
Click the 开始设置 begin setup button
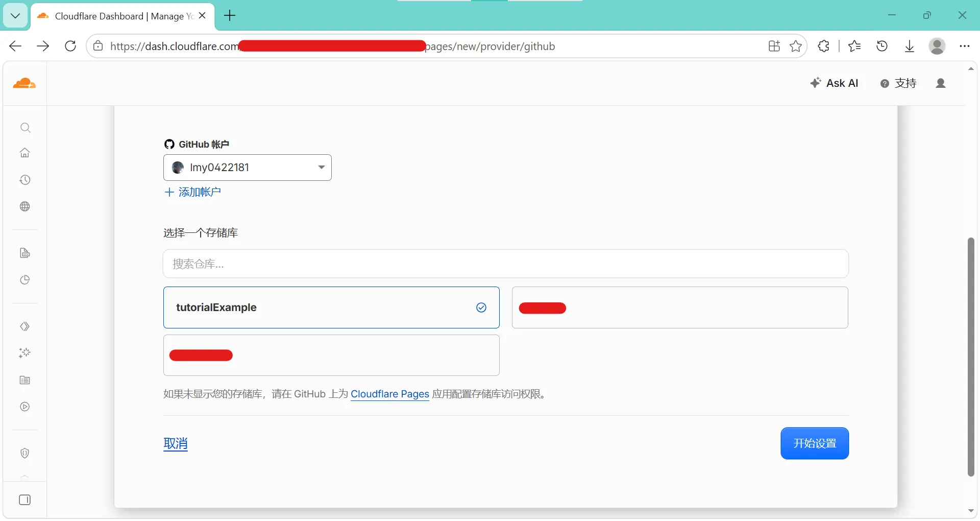(815, 443)
